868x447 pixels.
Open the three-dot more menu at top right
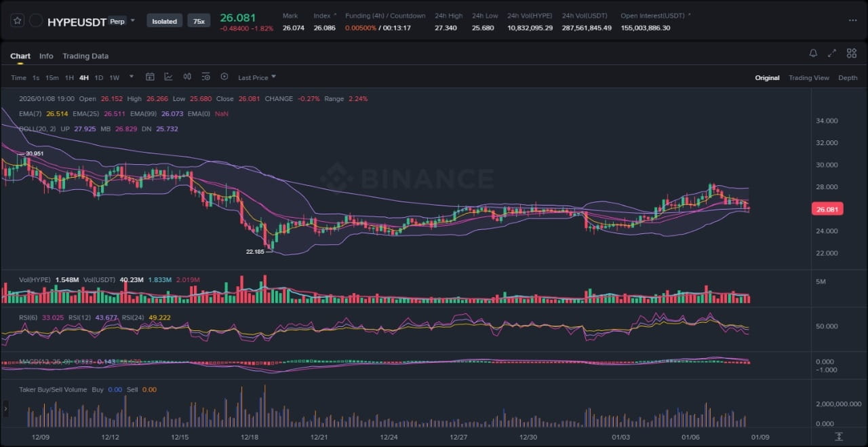click(852, 20)
